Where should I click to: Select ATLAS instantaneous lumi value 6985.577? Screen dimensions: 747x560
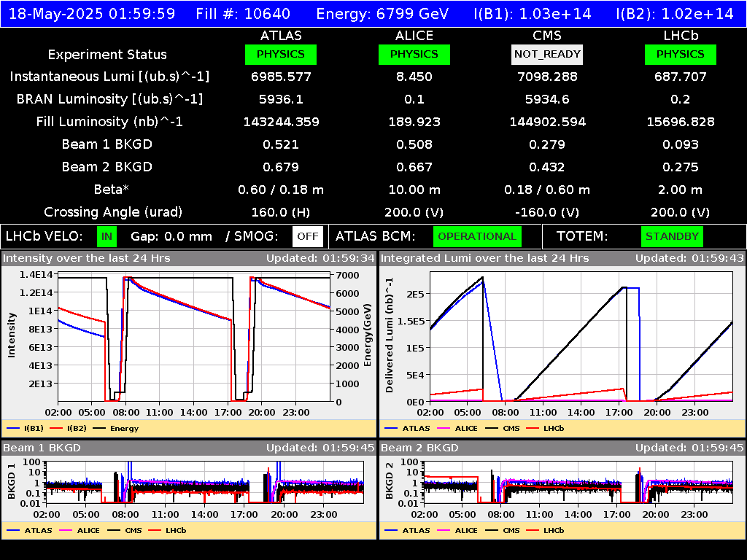click(281, 77)
